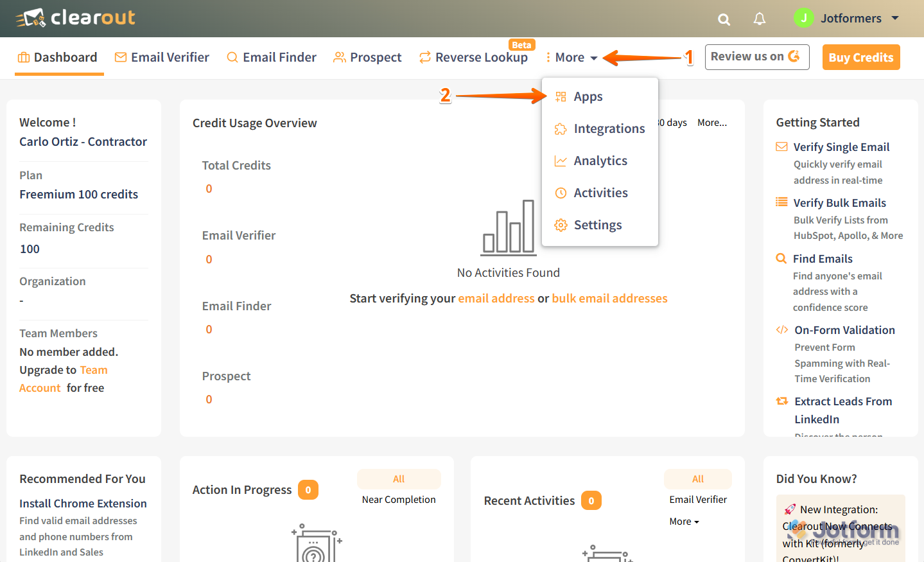Click the Verify Bulk Emails list icon

781,202
